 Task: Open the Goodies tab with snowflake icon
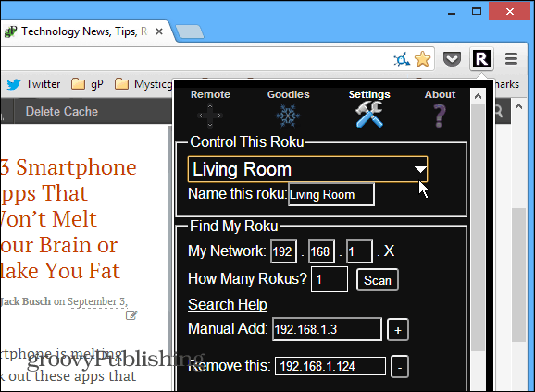288,108
